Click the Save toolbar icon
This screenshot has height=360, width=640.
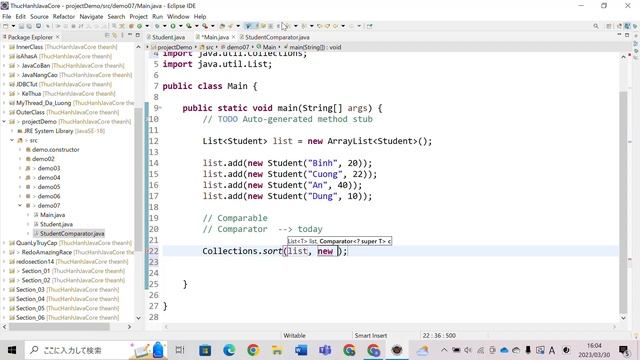[x=22, y=26]
